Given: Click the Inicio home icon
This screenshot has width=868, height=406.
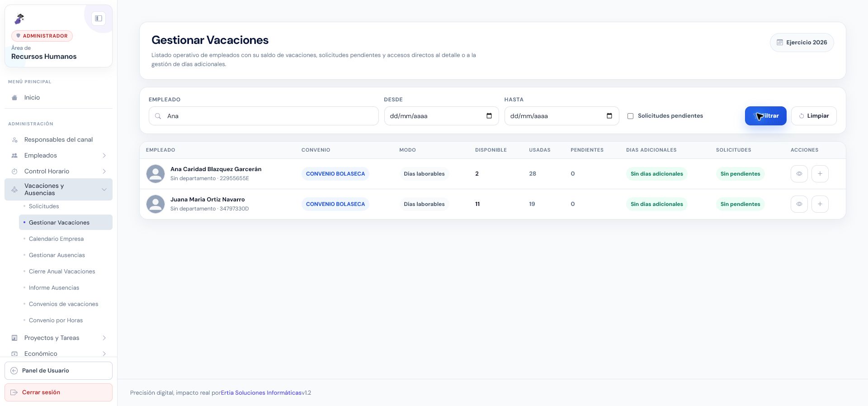Looking at the screenshot, I should click(14, 98).
